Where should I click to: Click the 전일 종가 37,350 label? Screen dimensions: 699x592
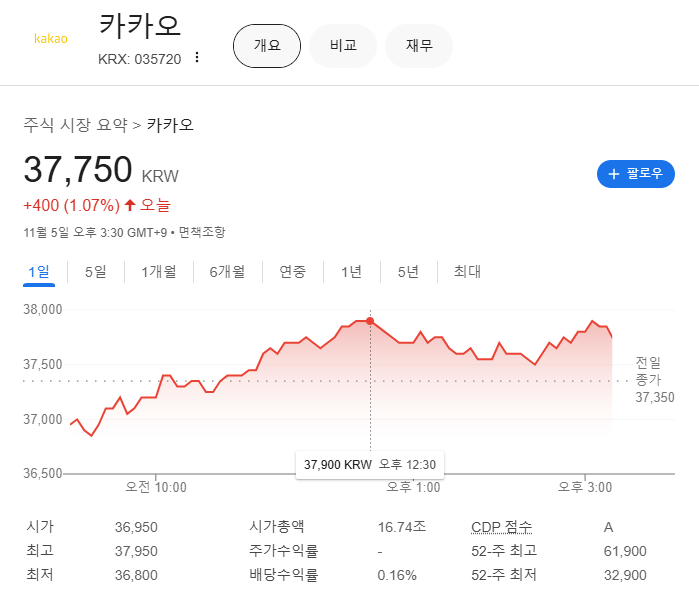click(654, 380)
